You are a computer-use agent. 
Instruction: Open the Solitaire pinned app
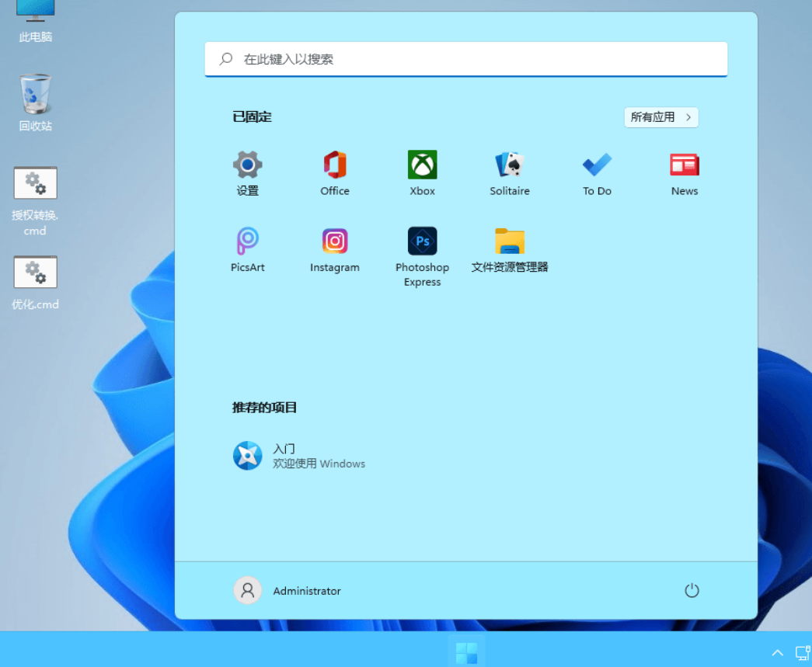[510, 173]
